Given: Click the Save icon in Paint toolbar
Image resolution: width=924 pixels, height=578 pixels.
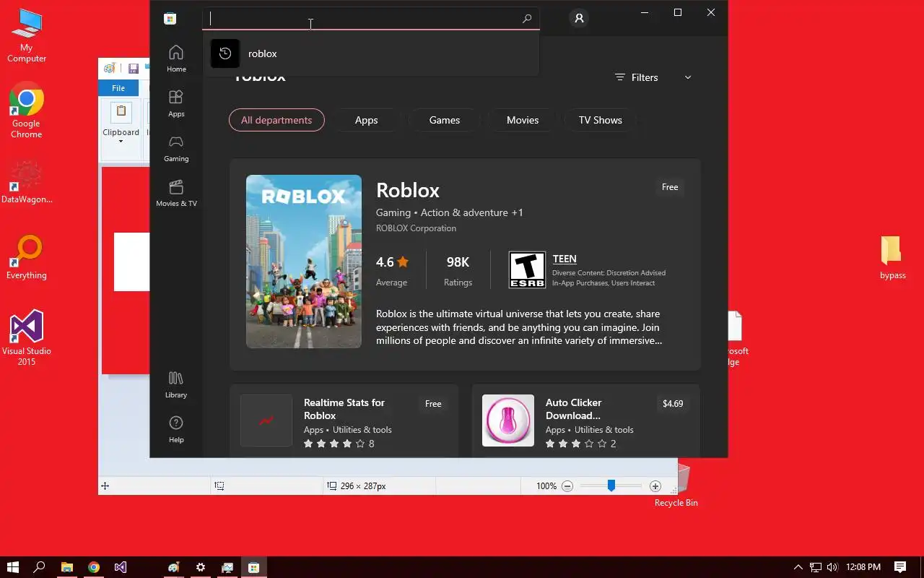Looking at the screenshot, I should coord(133,69).
